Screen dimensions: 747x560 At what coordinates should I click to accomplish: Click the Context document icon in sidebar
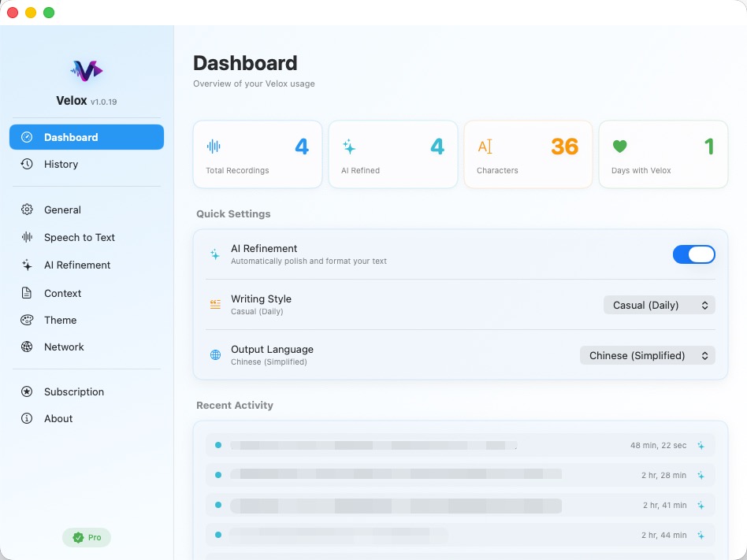click(x=26, y=292)
